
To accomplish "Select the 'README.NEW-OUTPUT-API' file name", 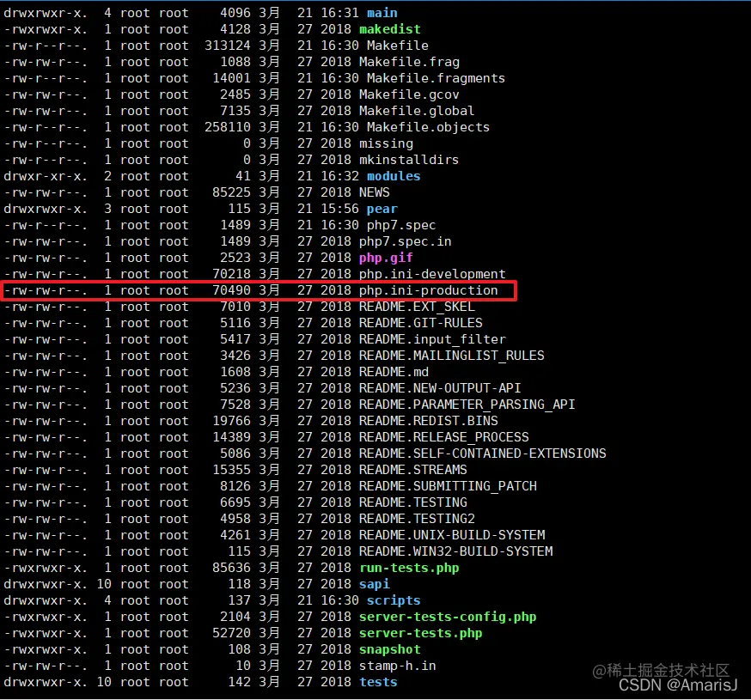I will (440, 388).
